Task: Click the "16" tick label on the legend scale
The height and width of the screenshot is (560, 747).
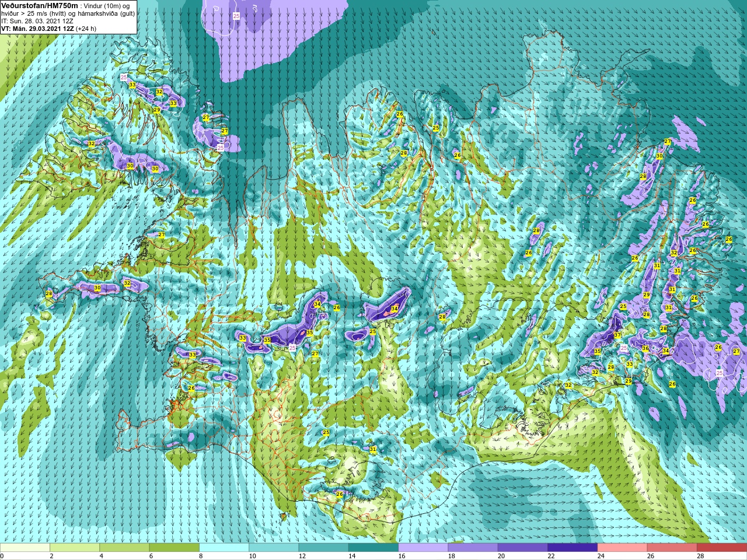Action: [402, 556]
